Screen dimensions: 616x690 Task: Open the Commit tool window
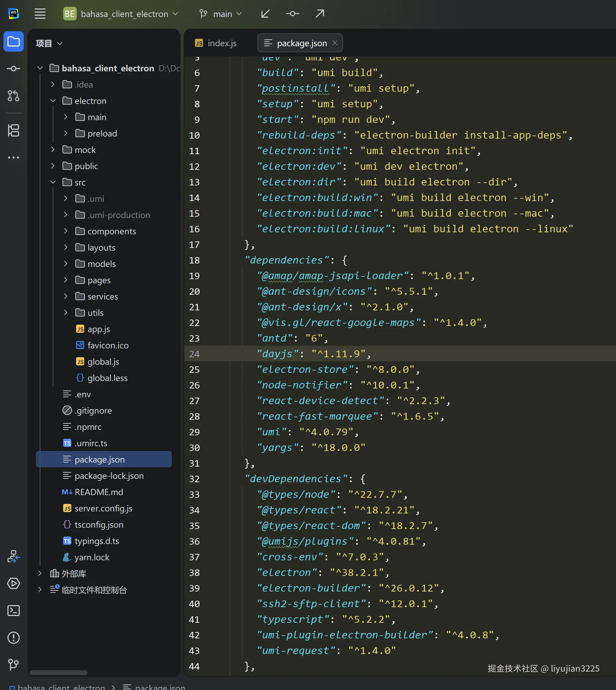pos(14,69)
